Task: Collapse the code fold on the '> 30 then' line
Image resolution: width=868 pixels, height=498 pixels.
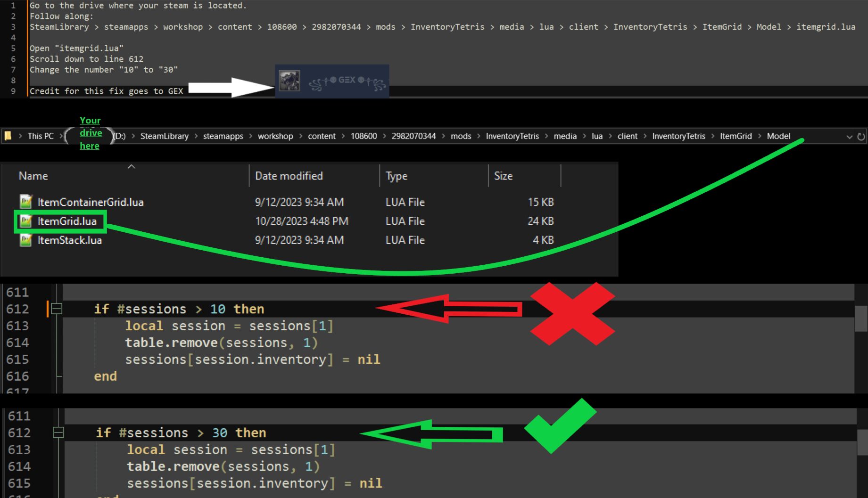Action: [58, 433]
